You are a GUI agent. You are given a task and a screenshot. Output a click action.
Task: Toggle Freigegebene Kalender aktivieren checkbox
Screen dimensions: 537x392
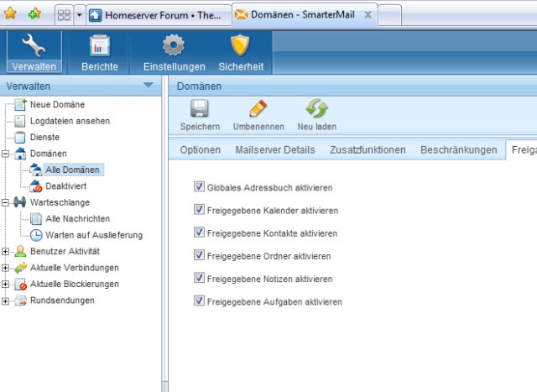tap(199, 210)
